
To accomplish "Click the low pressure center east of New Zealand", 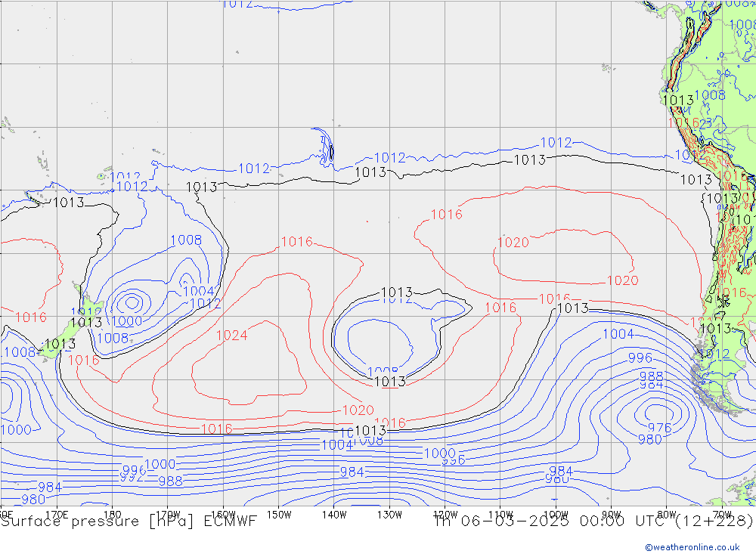I will point(133,302).
